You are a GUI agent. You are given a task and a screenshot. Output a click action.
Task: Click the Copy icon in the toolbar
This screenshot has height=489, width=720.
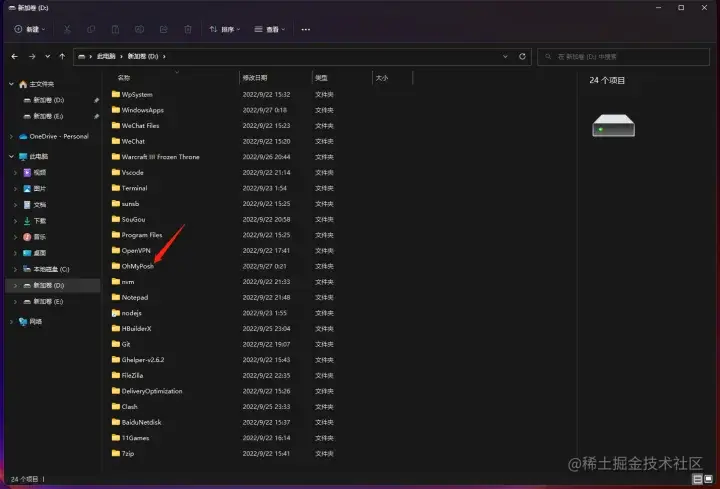[91, 29]
